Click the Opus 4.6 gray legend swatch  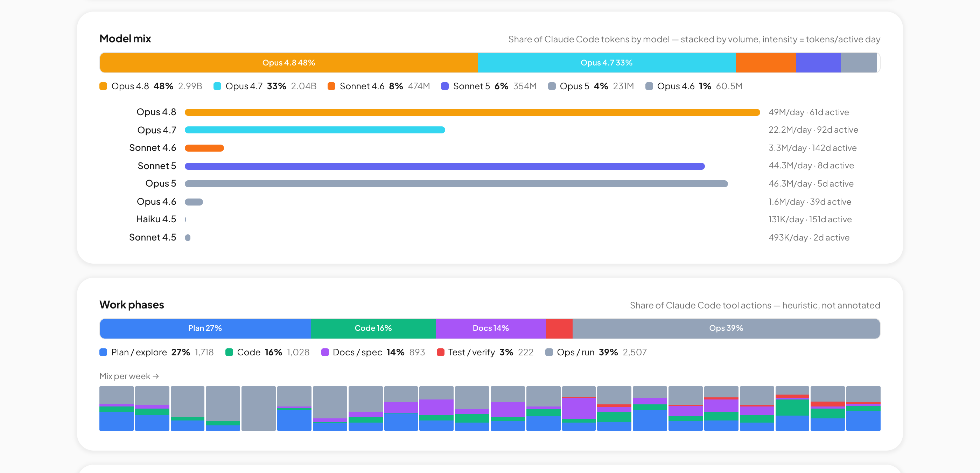pos(649,86)
